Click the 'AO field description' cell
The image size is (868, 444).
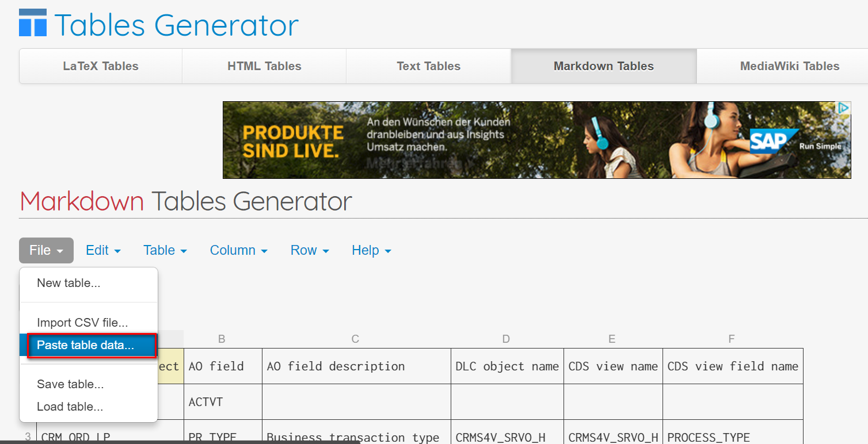click(x=356, y=366)
